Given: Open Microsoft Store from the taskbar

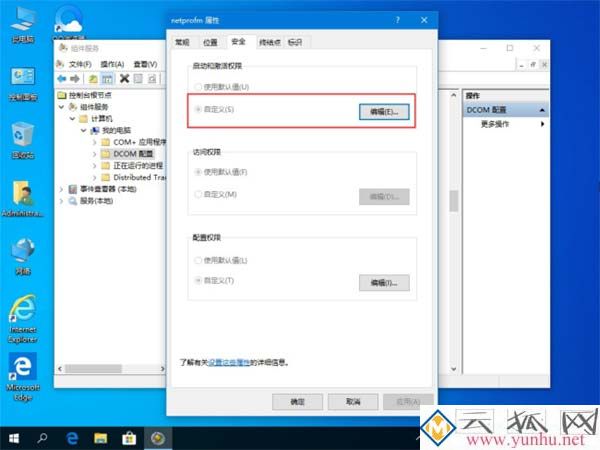Looking at the screenshot, I should point(129,438).
